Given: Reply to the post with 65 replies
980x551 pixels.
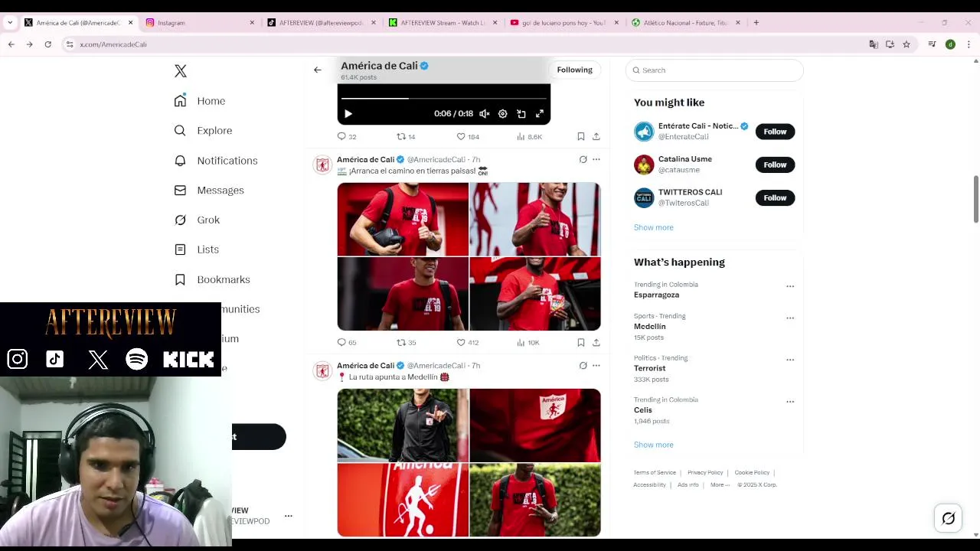Looking at the screenshot, I should (x=347, y=342).
